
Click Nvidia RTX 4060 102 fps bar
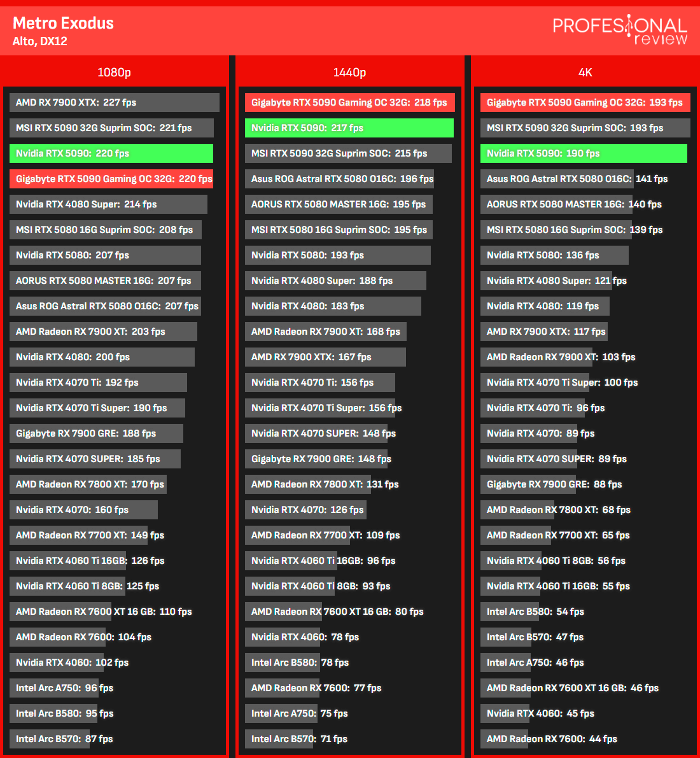coord(57,663)
